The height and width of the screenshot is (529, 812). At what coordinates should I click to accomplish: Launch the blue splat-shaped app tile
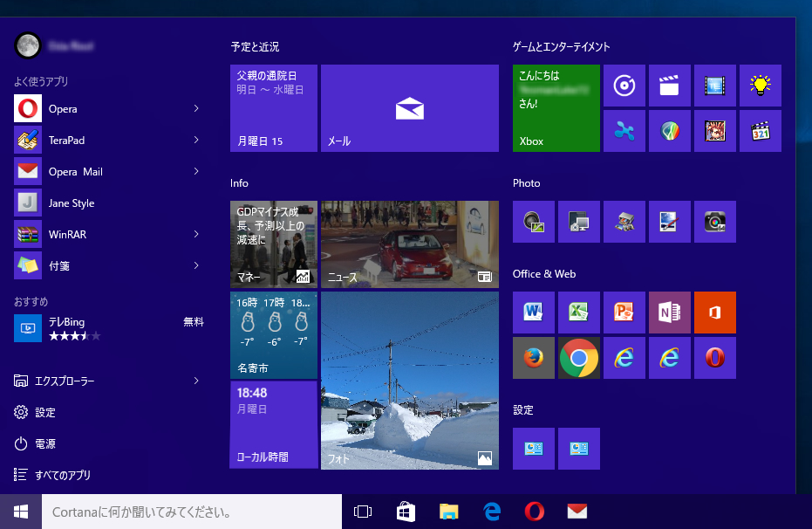coord(624,131)
